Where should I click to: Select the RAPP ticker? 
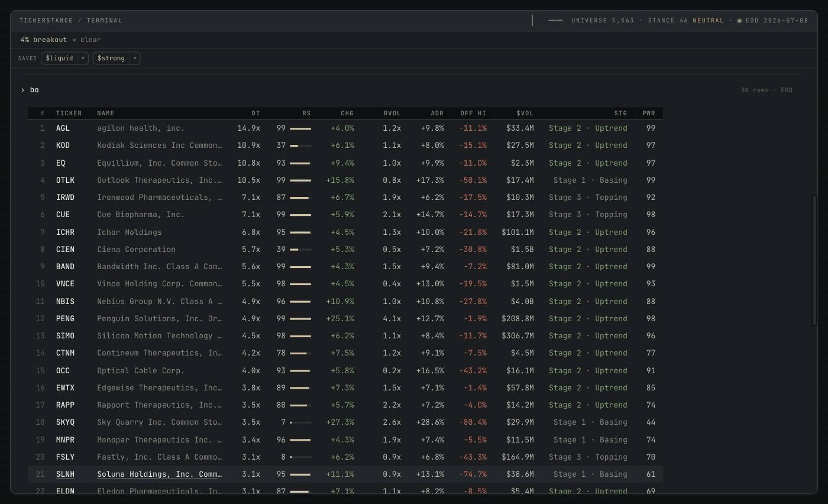tap(65, 405)
